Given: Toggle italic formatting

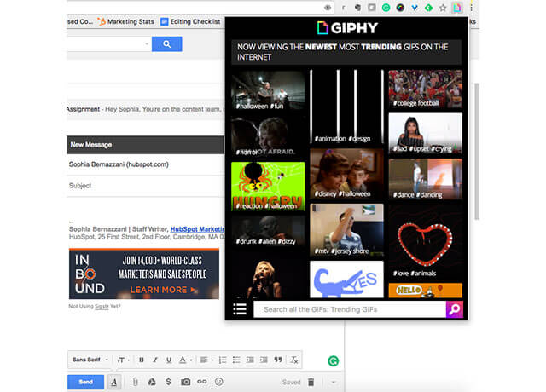Looking at the screenshot, I should [x=155, y=360].
